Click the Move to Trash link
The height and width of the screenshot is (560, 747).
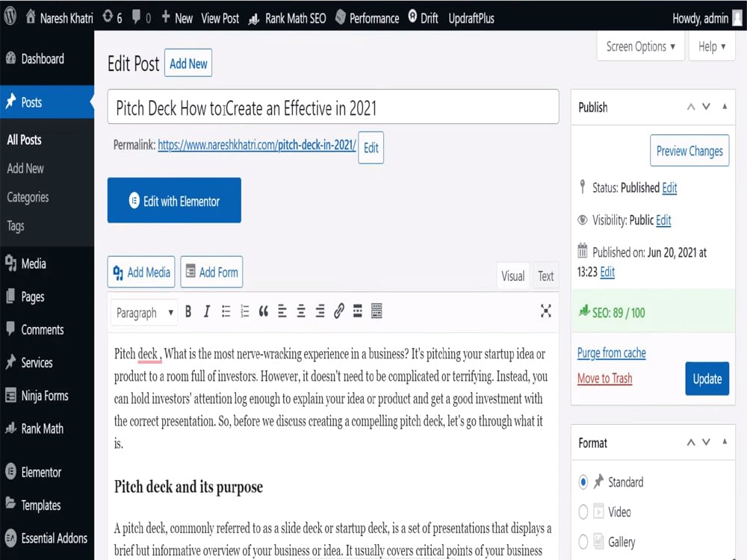click(604, 379)
